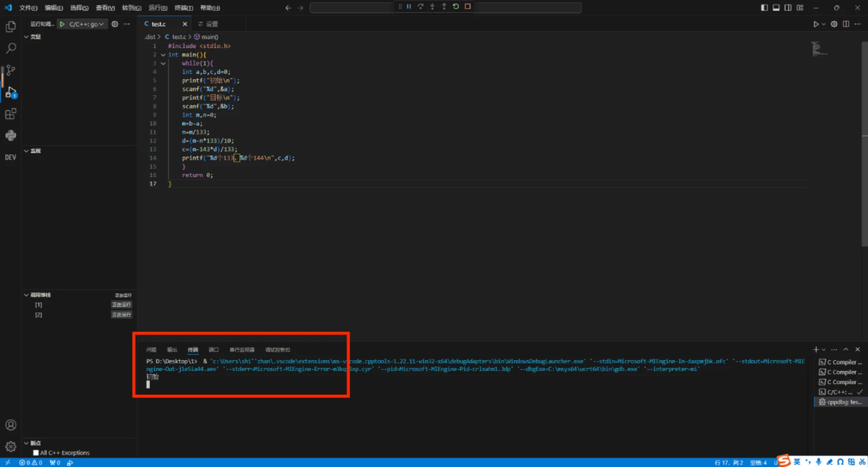
Task: Click the editor minimap
Action: (x=819, y=49)
